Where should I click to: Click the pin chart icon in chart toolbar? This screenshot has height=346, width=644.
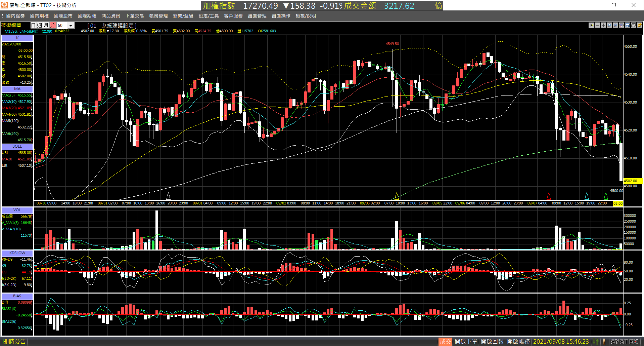[x=591, y=25]
